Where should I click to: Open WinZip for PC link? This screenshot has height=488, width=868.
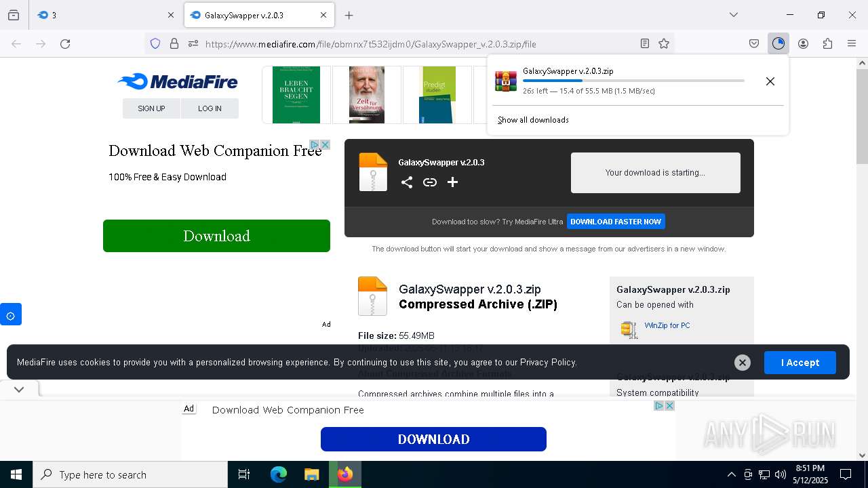(x=667, y=325)
